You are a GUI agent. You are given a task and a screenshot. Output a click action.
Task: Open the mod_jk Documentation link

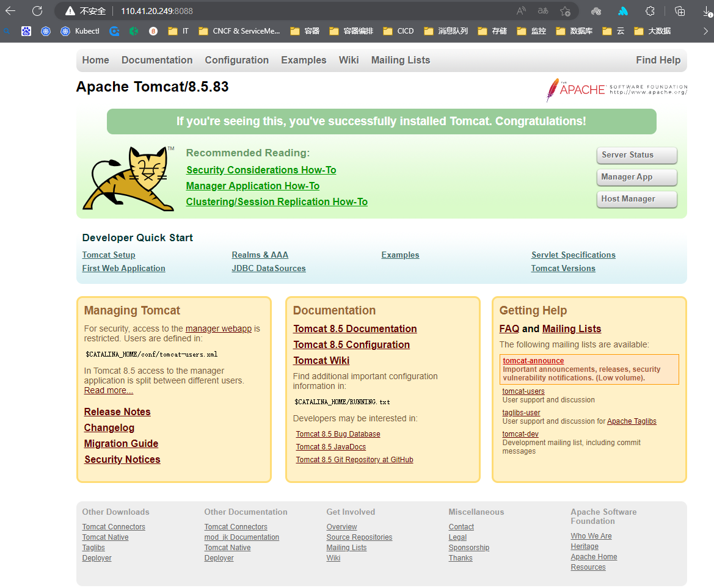point(242,537)
